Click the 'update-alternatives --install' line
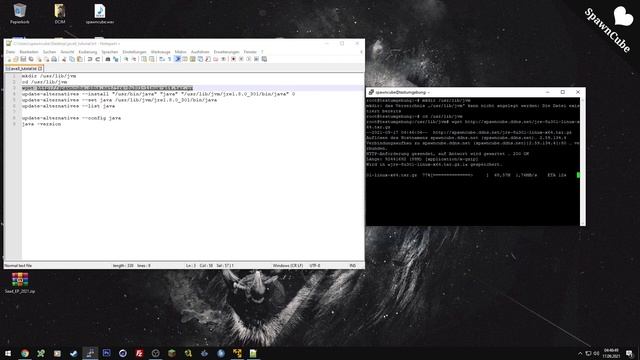Viewport: 640px width, 360px height. tap(158, 94)
